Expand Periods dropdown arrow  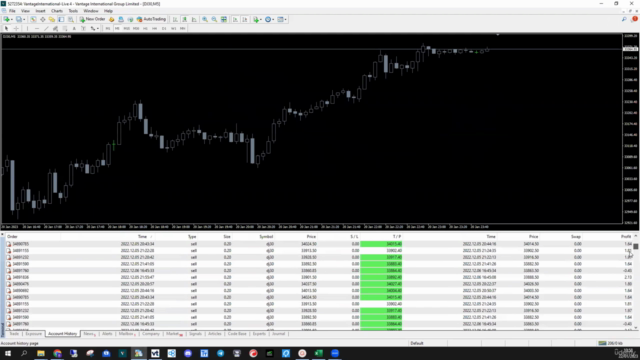273,19
